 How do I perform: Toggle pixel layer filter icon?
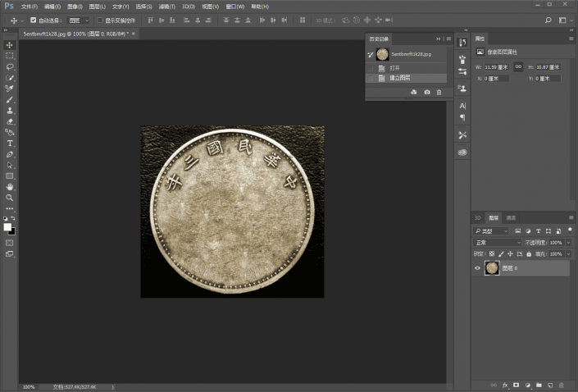[518, 230]
